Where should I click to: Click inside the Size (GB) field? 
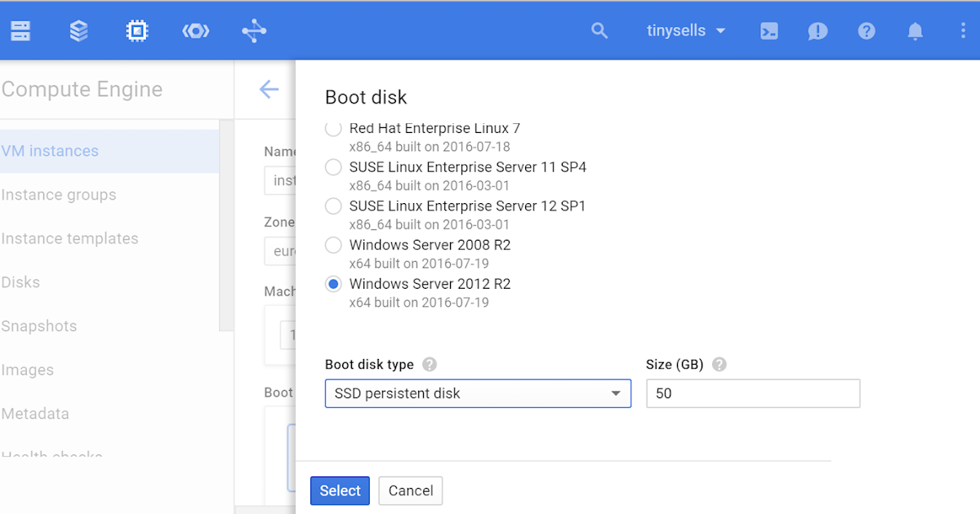coord(752,393)
